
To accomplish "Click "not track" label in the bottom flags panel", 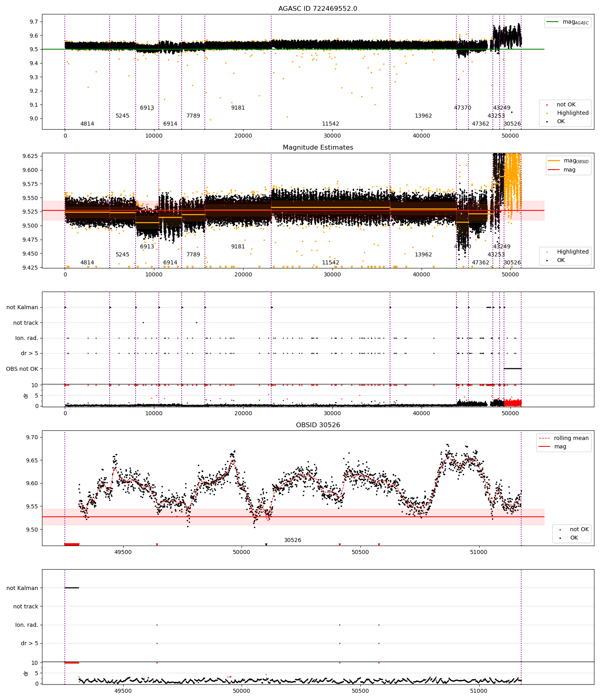I will pyautogui.click(x=26, y=606).
